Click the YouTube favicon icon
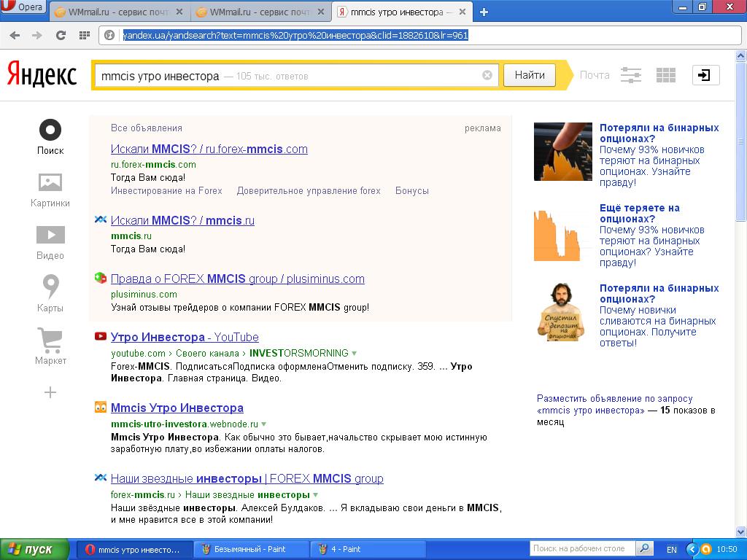747x560 pixels. [x=101, y=336]
